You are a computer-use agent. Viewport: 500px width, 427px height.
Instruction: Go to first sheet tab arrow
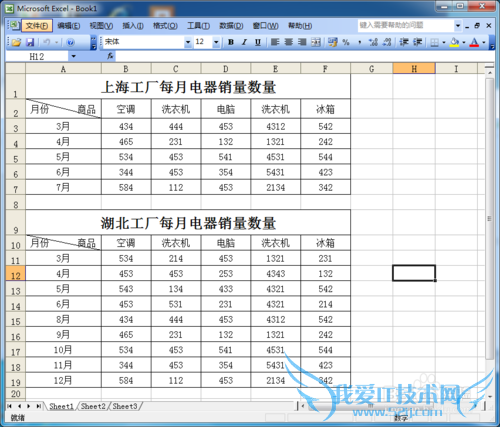(x=10, y=406)
